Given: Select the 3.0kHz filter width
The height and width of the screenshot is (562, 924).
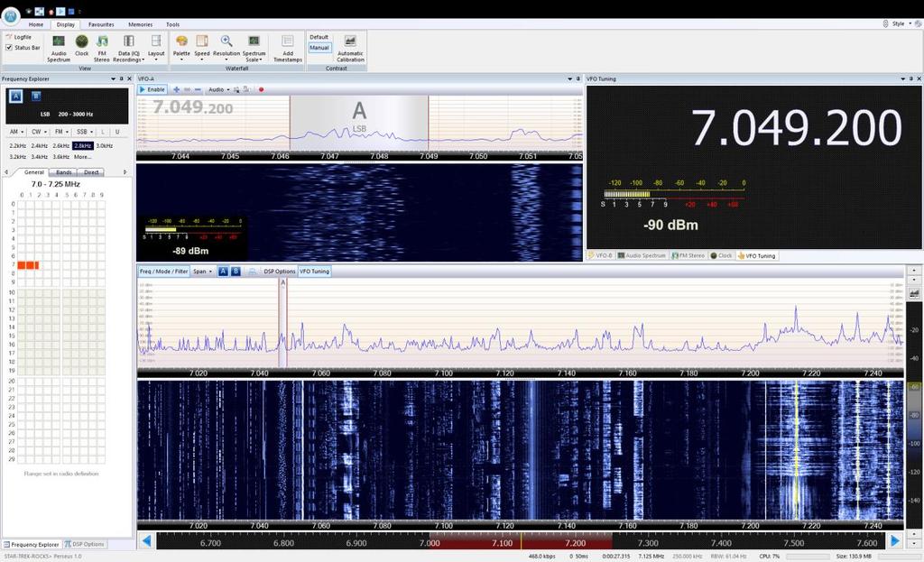Looking at the screenshot, I should click(x=105, y=145).
